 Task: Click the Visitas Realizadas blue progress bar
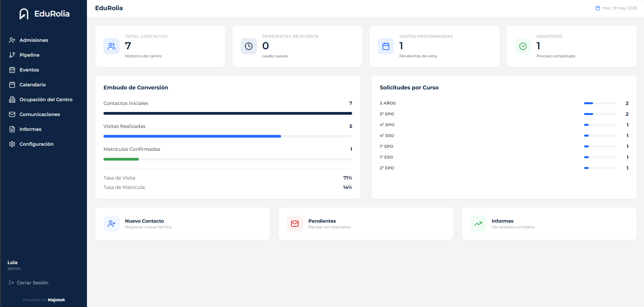(x=192, y=136)
